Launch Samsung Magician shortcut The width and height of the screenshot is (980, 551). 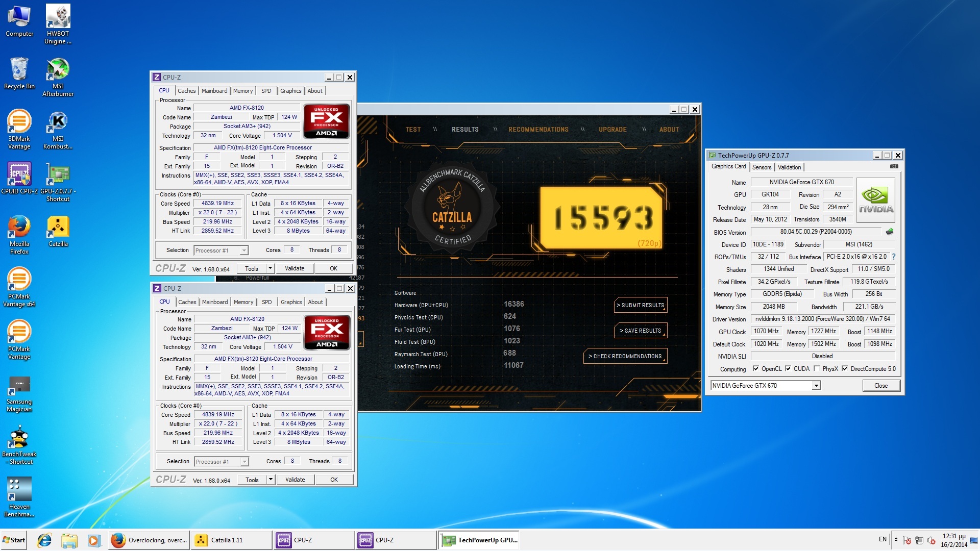[x=19, y=393]
